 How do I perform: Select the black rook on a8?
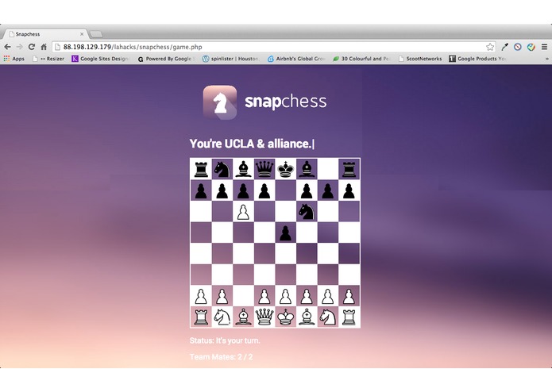click(201, 170)
